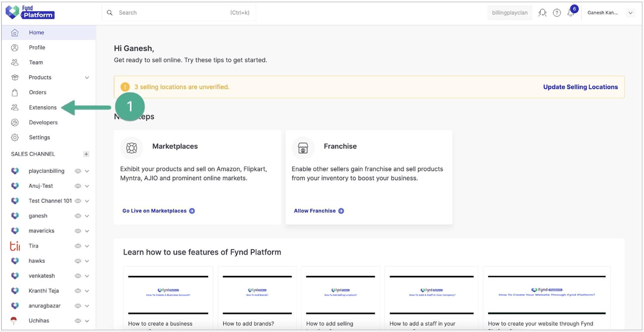Screen dimensions: 644x332
Task: Toggle eye icon for Kranthi Teja channel
Action: pos(78,291)
